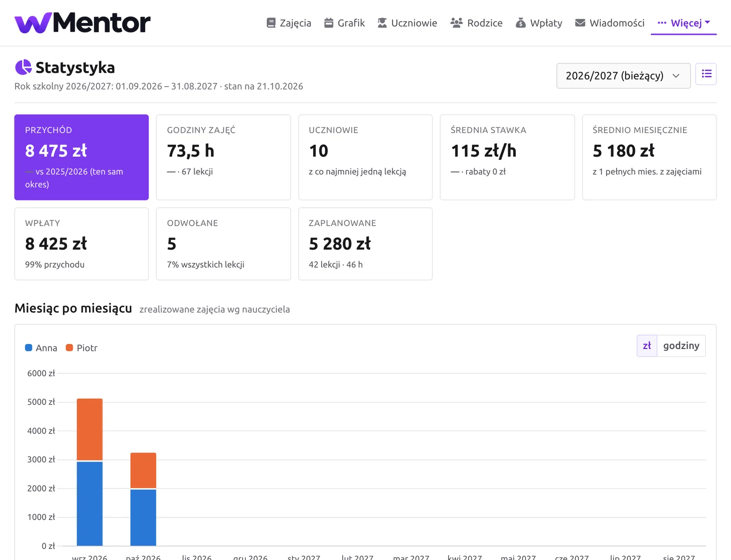Click the wMentor logo
The image size is (731, 560).
click(82, 22)
